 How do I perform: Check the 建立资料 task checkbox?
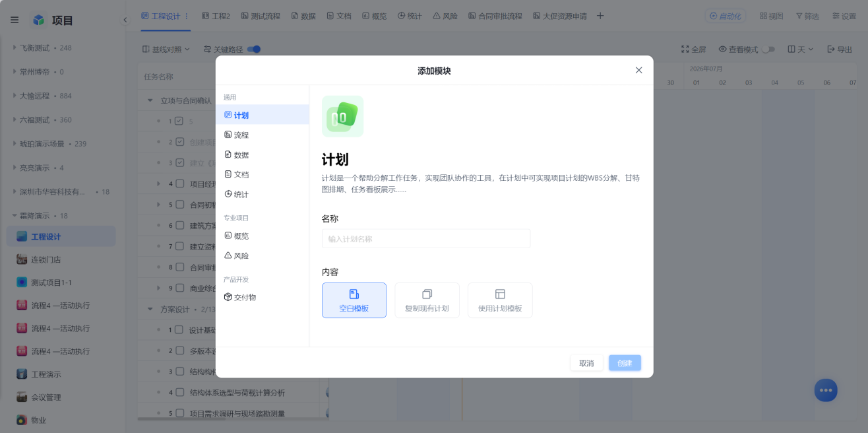[179, 246]
